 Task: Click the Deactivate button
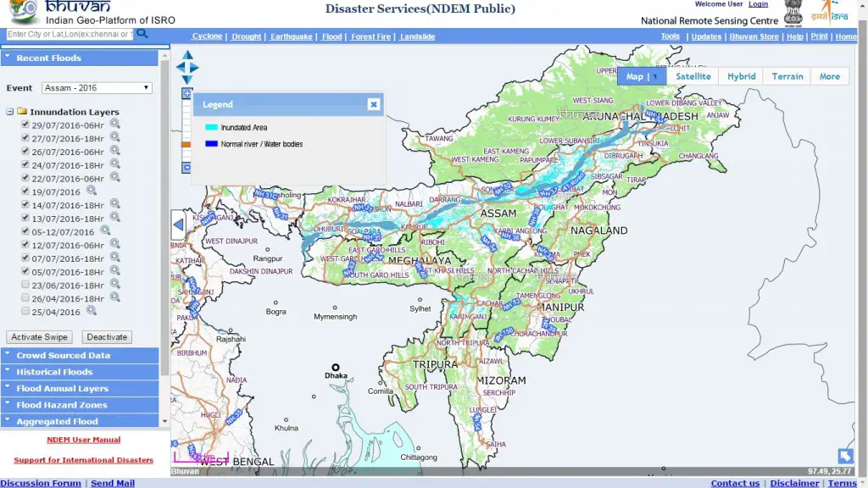[x=107, y=337]
